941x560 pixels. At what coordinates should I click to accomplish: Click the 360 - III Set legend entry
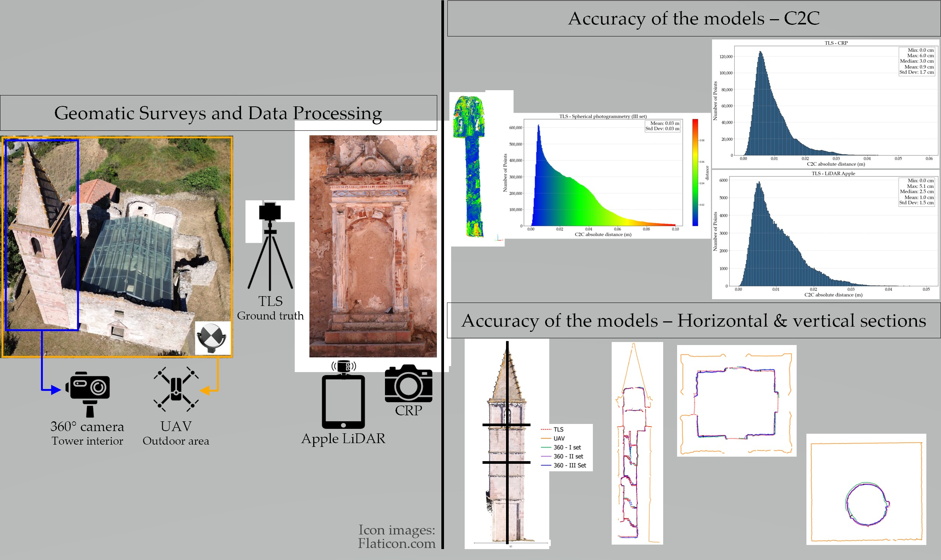(x=569, y=465)
